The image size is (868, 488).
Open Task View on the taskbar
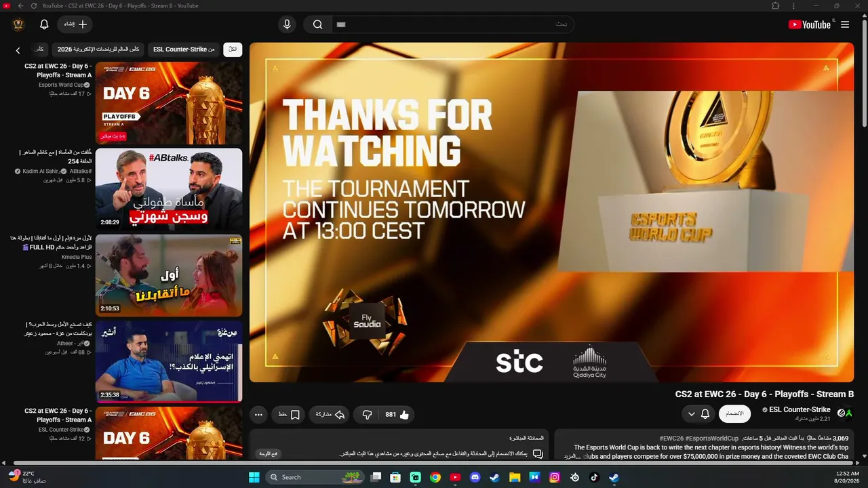[x=376, y=477]
